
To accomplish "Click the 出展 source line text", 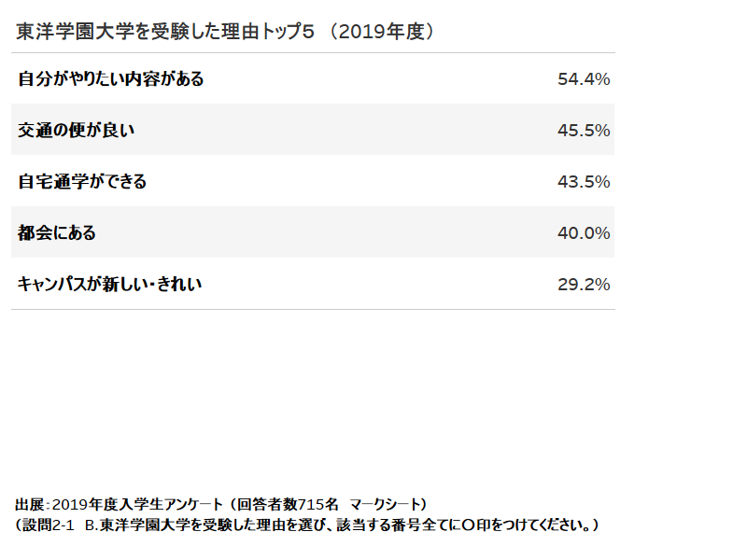I will click(221, 504).
